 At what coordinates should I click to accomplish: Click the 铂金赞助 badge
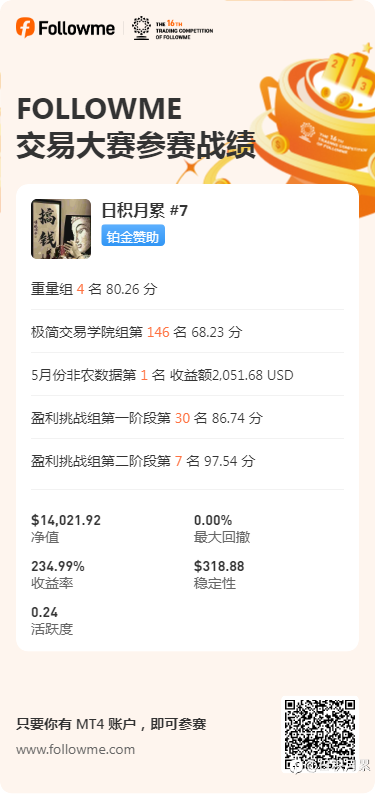coord(133,235)
